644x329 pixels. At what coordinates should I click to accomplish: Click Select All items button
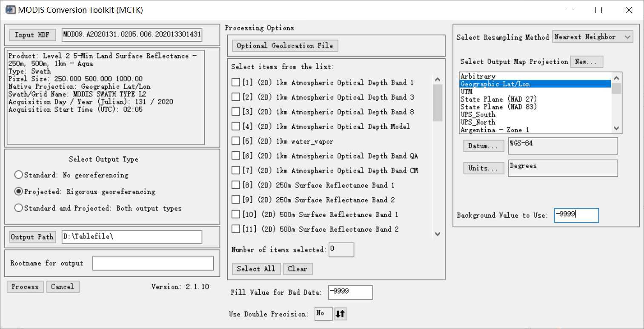coord(256,269)
